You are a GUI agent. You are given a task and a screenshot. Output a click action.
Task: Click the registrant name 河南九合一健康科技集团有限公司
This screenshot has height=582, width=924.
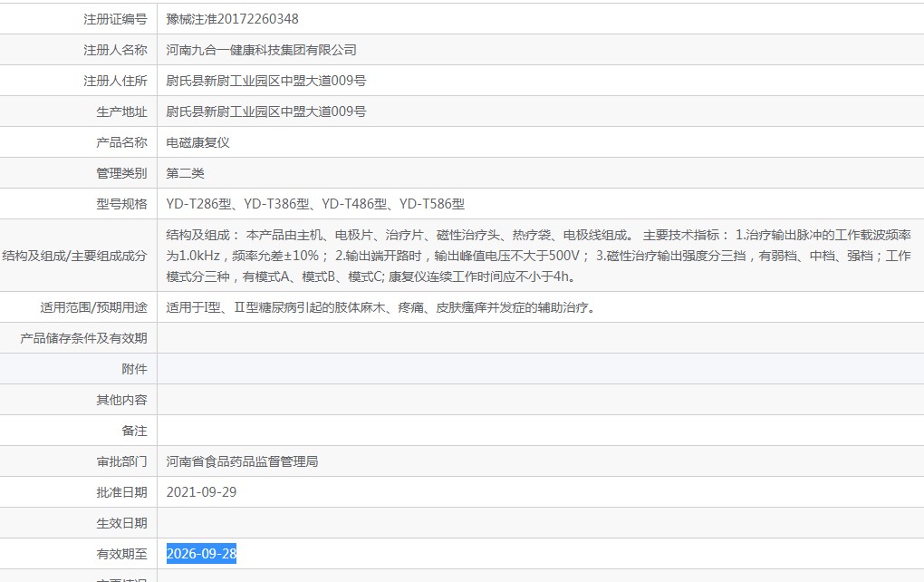click(262, 50)
